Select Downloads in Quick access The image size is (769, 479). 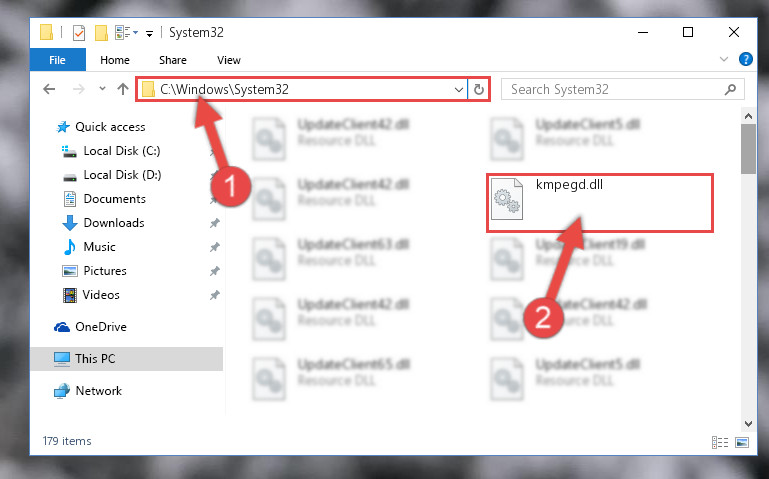click(x=113, y=223)
